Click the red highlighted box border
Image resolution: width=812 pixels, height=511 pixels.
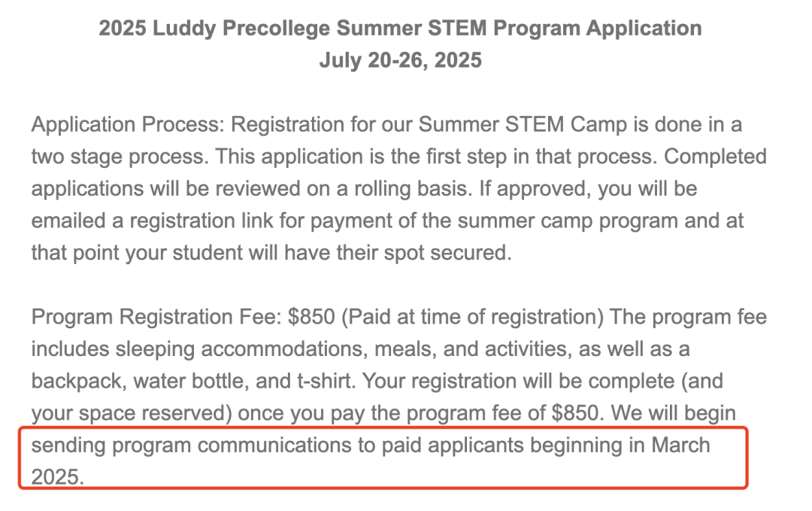coord(383,428)
